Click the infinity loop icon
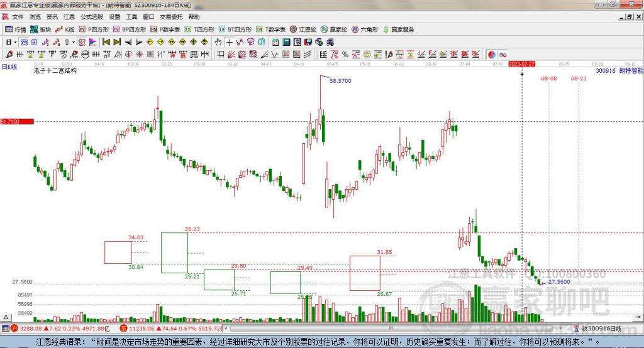The width and height of the screenshot is (644, 348). coord(503,55)
